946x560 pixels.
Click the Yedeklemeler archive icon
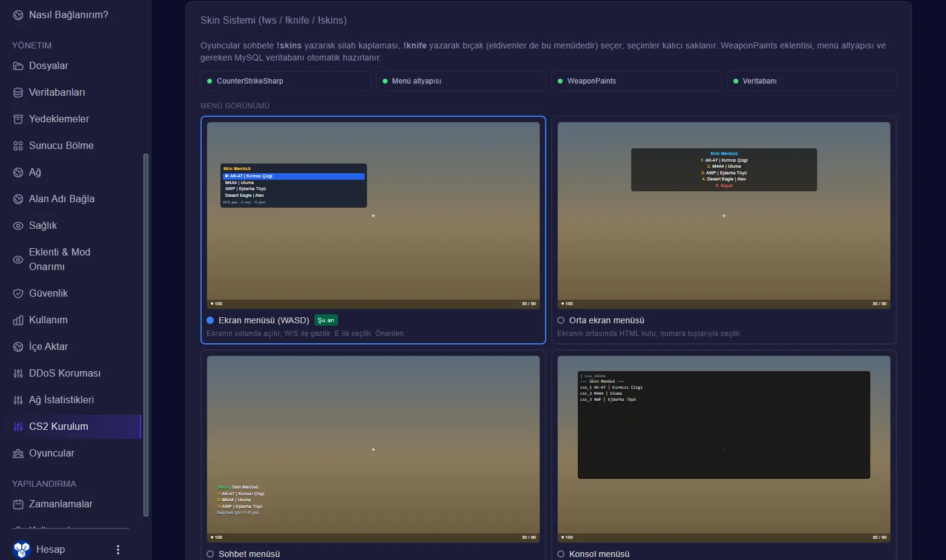point(18,119)
